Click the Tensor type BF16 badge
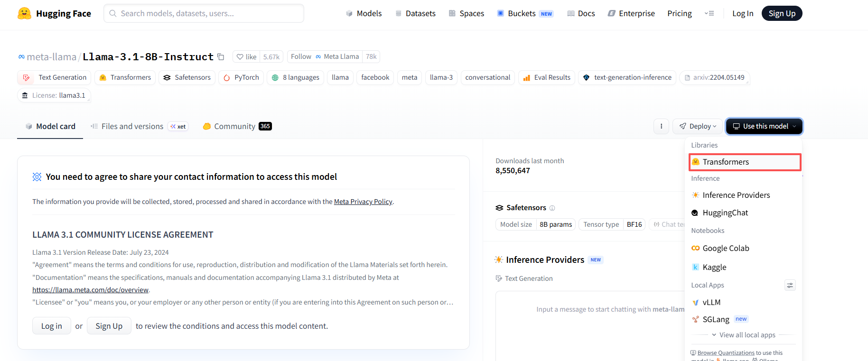Screen dimensions: 868x361 (612, 224)
